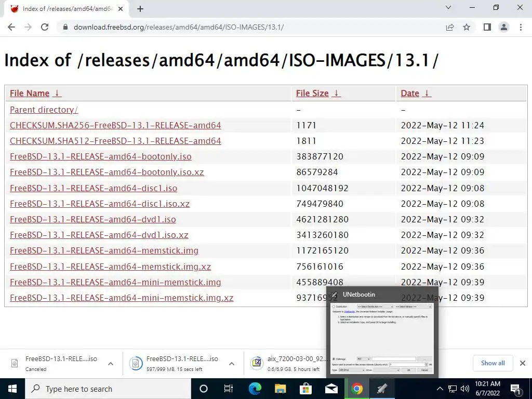
Task: Open the Chrome profile avatar menu
Action: pyautogui.click(x=504, y=27)
